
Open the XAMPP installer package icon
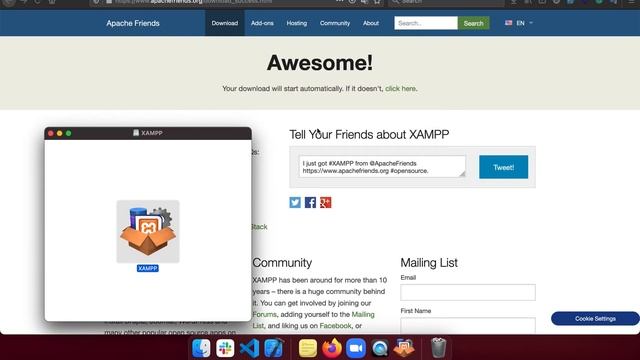click(x=148, y=231)
